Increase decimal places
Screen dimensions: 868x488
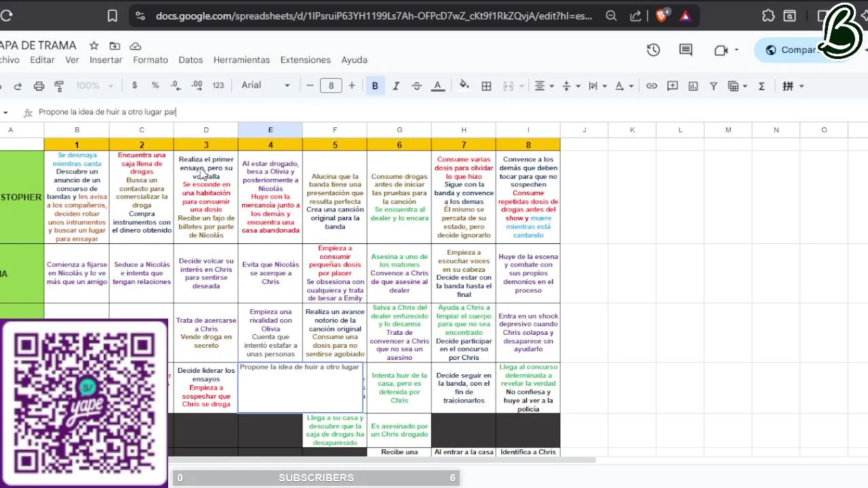point(197,86)
